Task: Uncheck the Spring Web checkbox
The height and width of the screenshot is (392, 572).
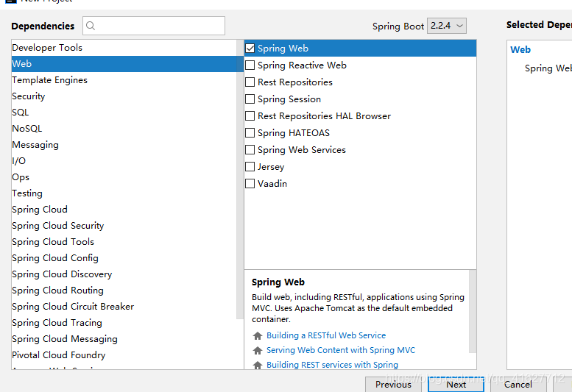Action: tap(250, 48)
